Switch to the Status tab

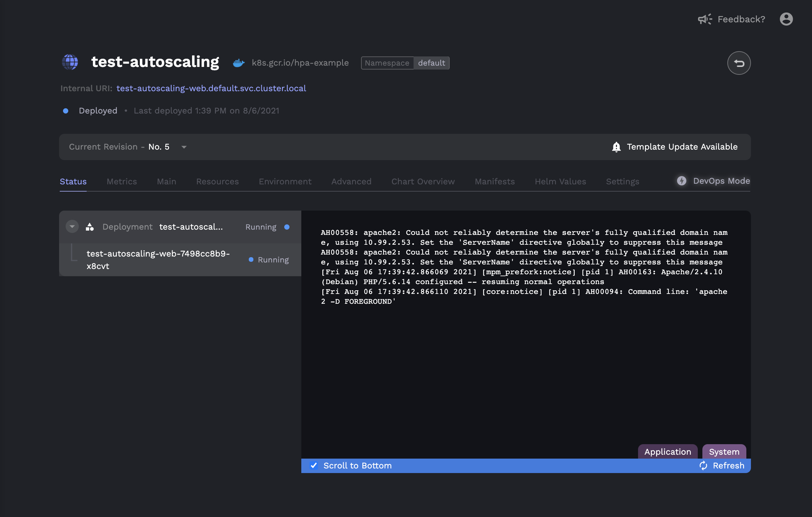73,182
